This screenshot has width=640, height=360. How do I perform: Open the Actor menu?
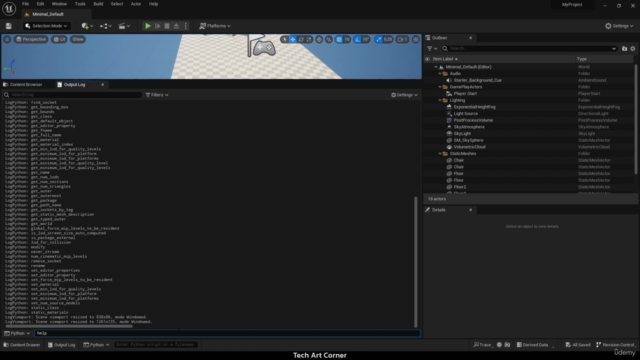click(136, 4)
